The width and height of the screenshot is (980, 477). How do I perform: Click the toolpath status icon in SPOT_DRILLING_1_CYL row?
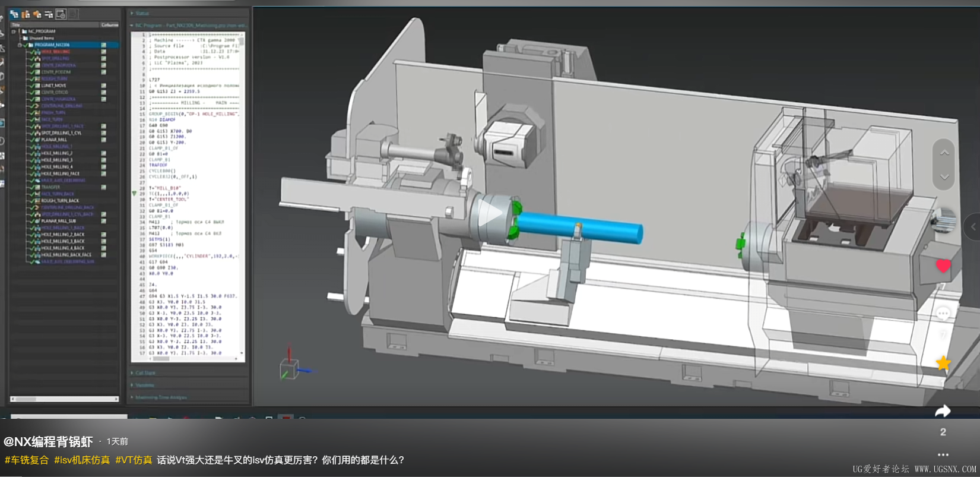[103, 133]
